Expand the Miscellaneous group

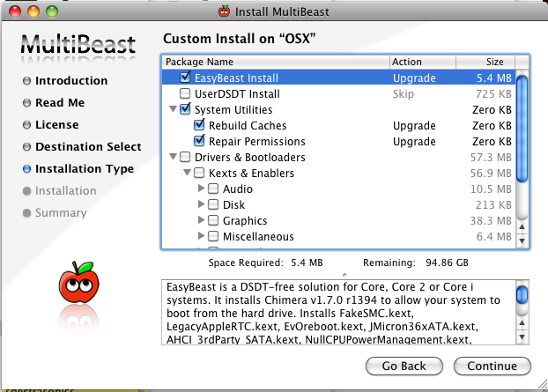[x=201, y=236]
